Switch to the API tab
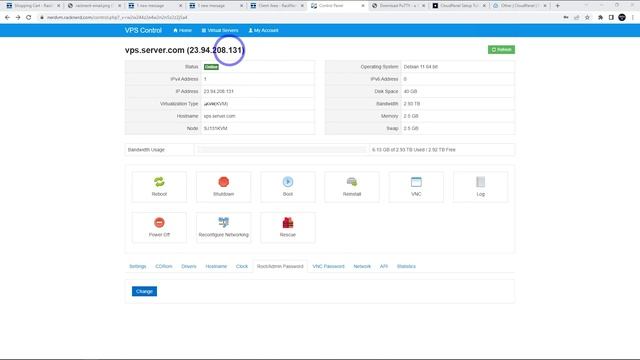The width and height of the screenshot is (640, 360). point(384,266)
